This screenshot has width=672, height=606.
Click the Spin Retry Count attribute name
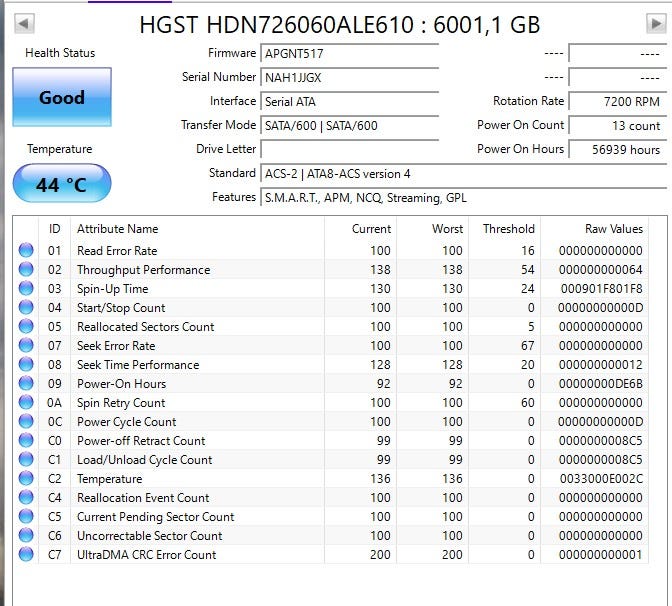[121, 403]
